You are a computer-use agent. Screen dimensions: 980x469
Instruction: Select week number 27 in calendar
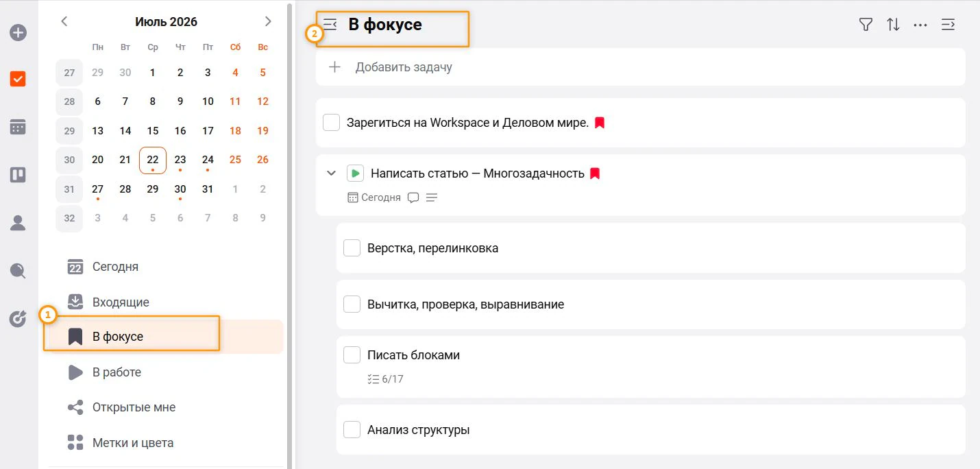coord(69,72)
